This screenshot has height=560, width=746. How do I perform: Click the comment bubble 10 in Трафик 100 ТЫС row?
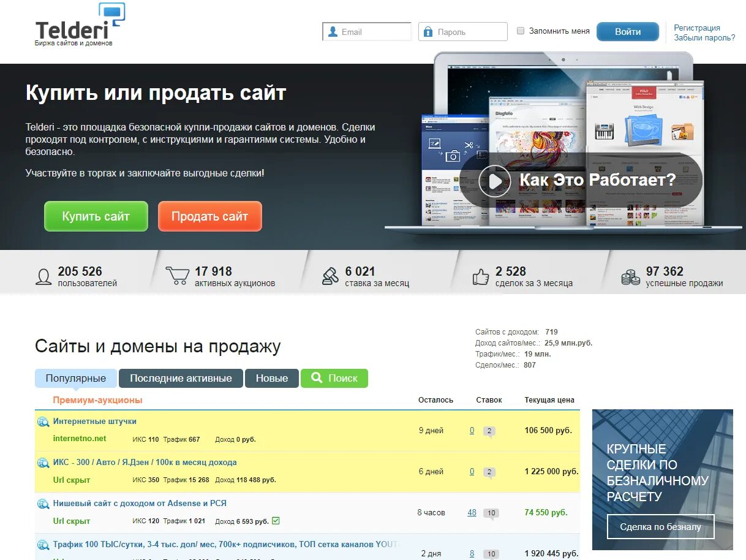click(x=491, y=554)
